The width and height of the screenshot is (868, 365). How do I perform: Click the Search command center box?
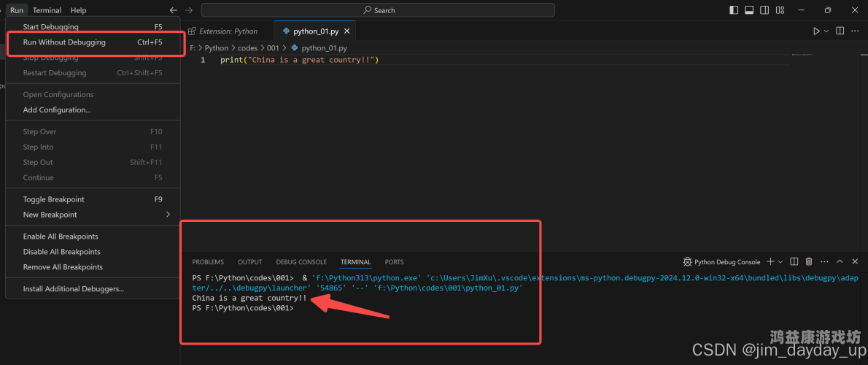pyautogui.click(x=378, y=10)
